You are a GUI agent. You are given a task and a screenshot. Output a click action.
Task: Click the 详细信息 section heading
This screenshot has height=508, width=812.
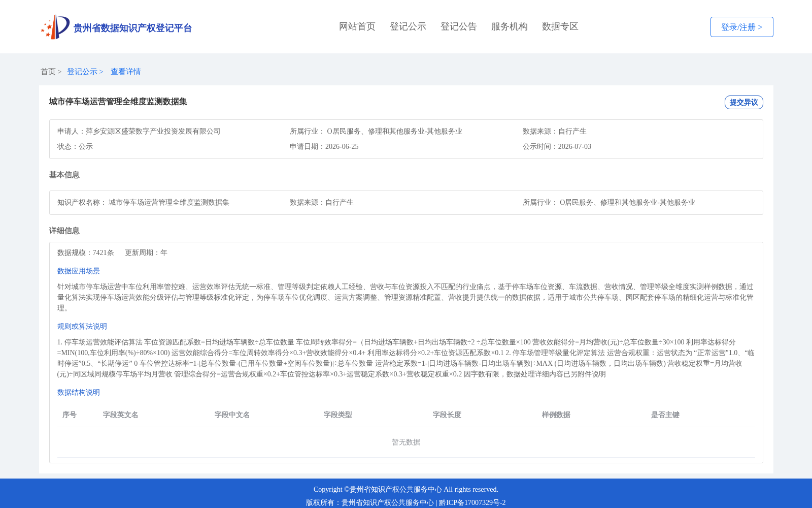[64, 231]
